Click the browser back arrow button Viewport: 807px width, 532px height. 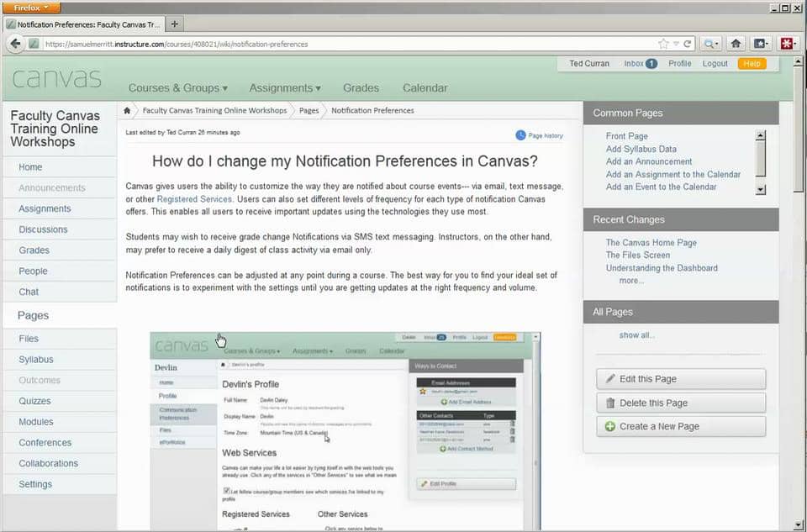[15, 44]
